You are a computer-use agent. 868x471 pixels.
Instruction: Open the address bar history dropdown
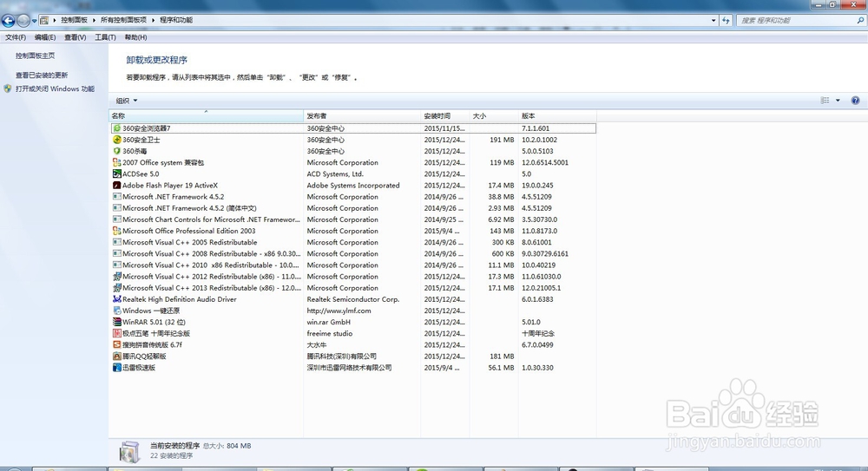click(713, 21)
